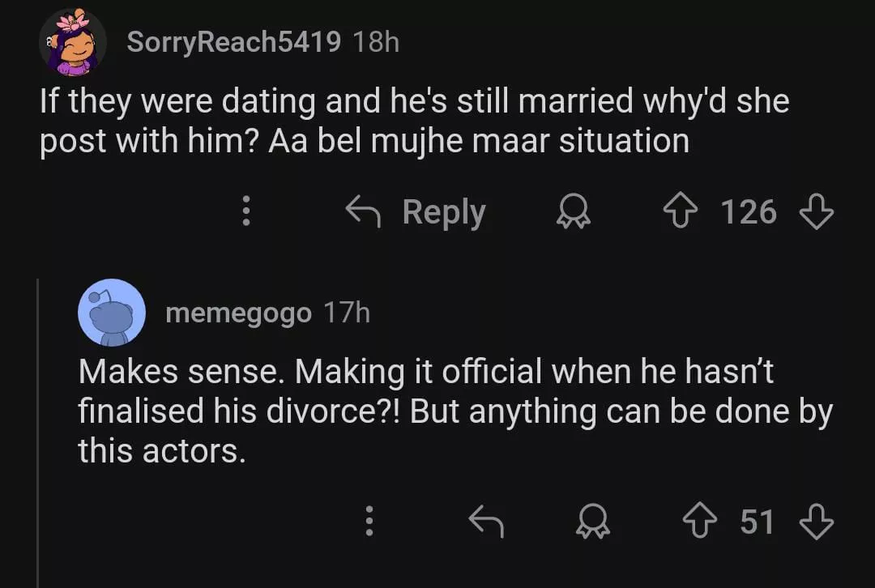
Task: Click the 126 vote count
Action: tap(748, 212)
